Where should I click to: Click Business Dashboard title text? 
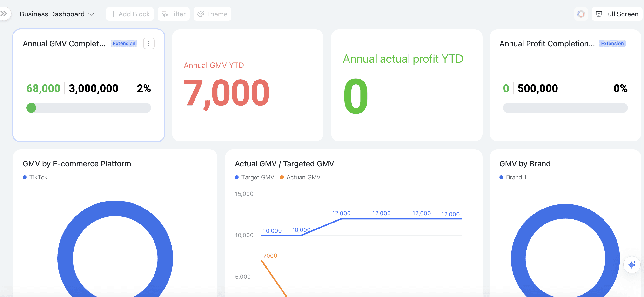click(52, 14)
